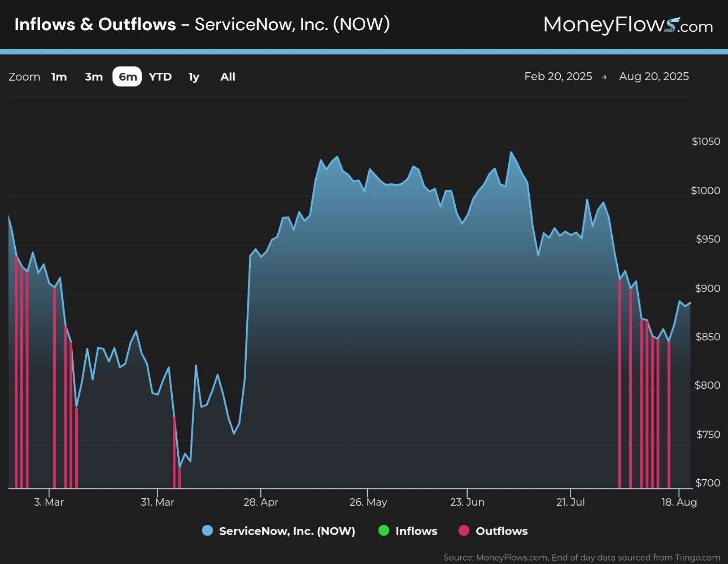Switch zoom to YTD
This screenshot has width=728, height=564.
160,77
